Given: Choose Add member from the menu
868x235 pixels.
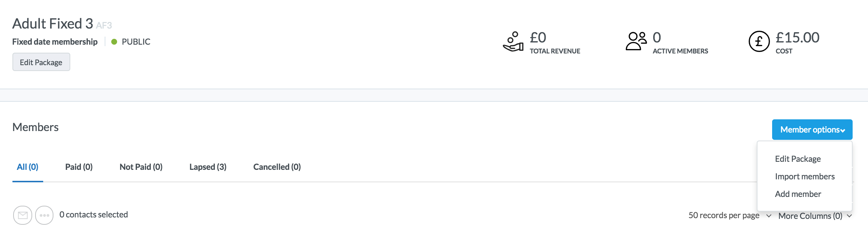Looking at the screenshot, I should click(798, 194).
